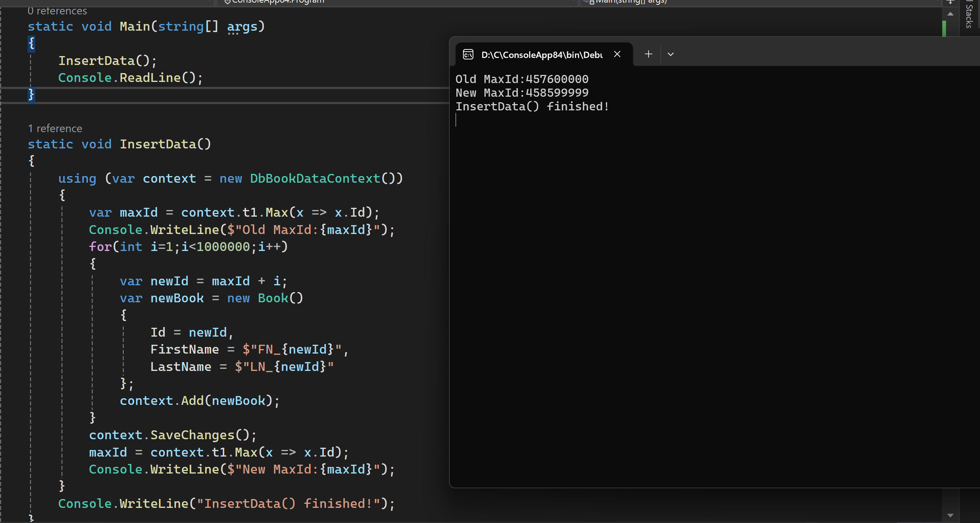Click the context.SaveChanges() method call
Screen dimensions: 980x523
pos(192,435)
